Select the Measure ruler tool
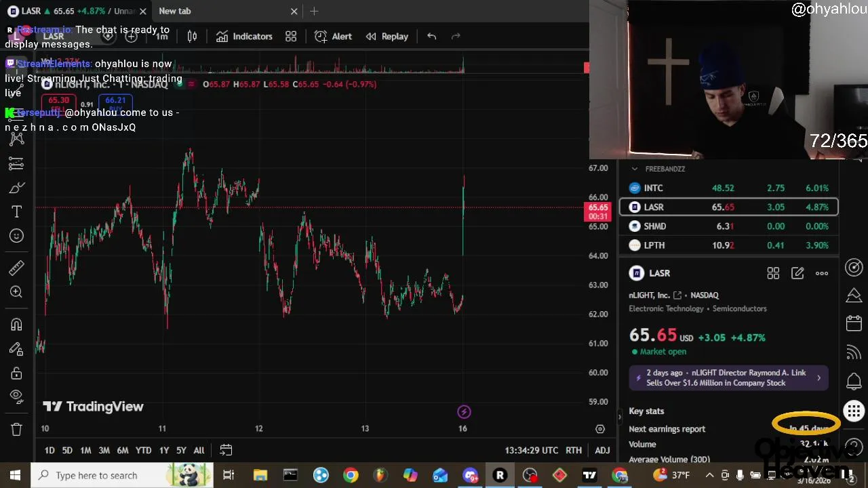Viewport: 868px width, 488px height. 16,268
